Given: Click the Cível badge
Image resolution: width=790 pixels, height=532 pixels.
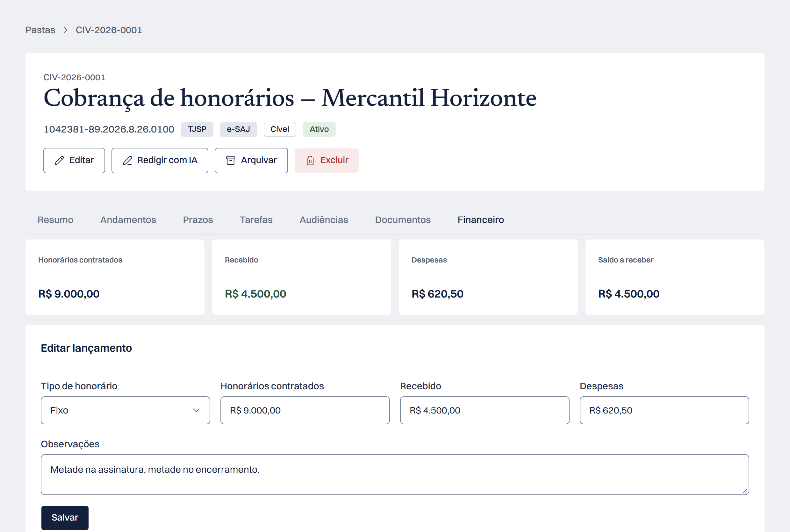Looking at the screenshot, I should click(280, 129).
